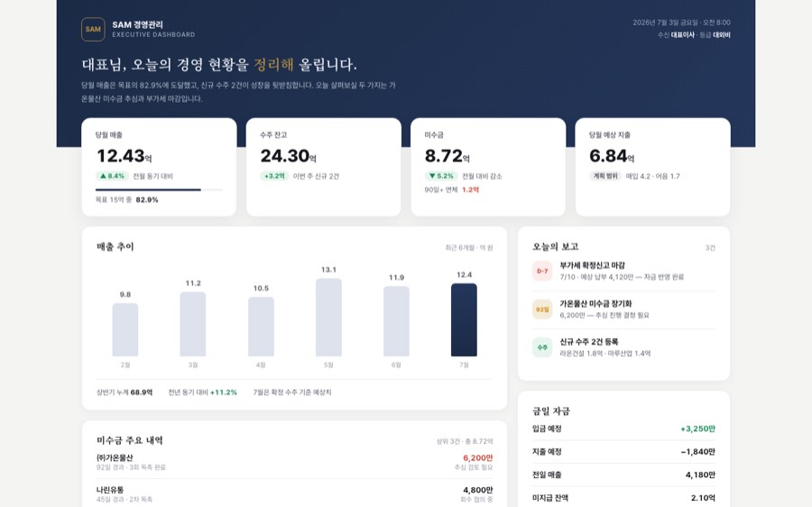Select the 나린유통 receivable row

[x=295, y=494]
